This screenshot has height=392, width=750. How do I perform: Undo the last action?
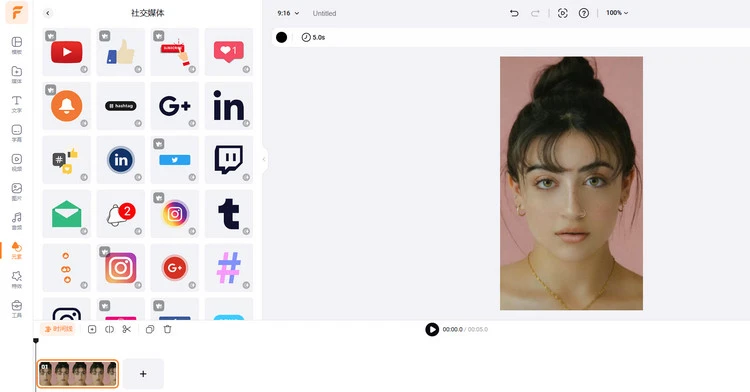[514, 13]
